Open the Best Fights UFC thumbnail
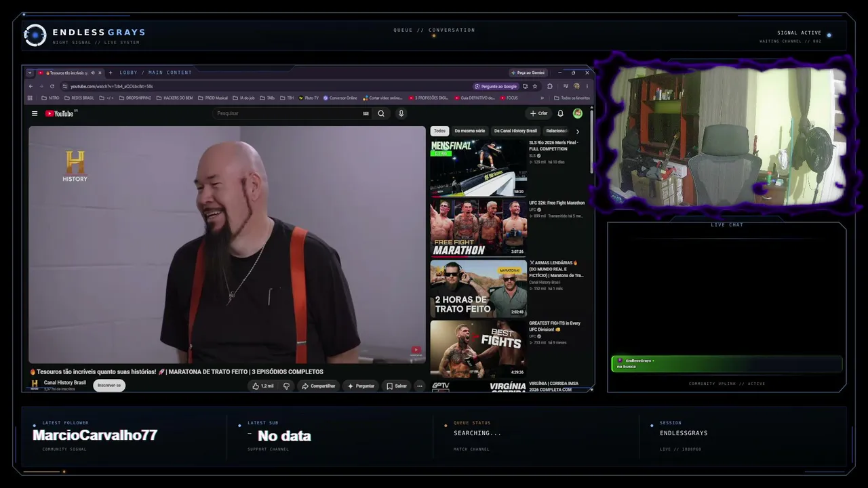 478,348
